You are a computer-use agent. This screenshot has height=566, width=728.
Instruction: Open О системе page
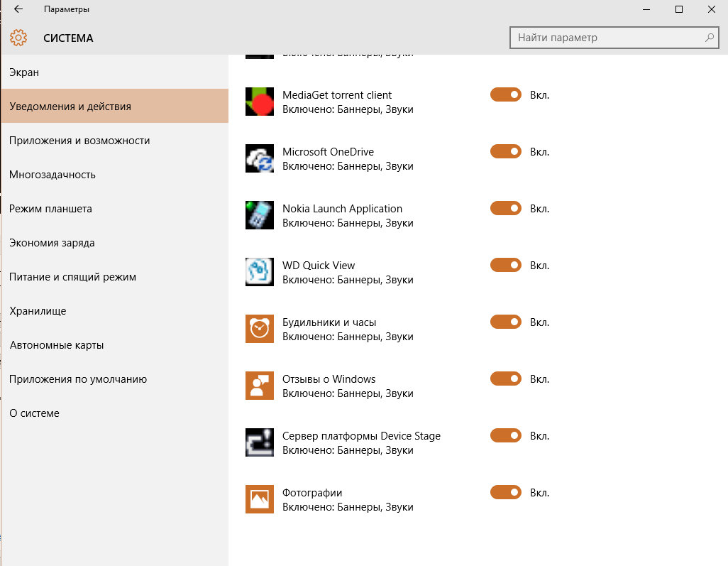click(115, 413)
